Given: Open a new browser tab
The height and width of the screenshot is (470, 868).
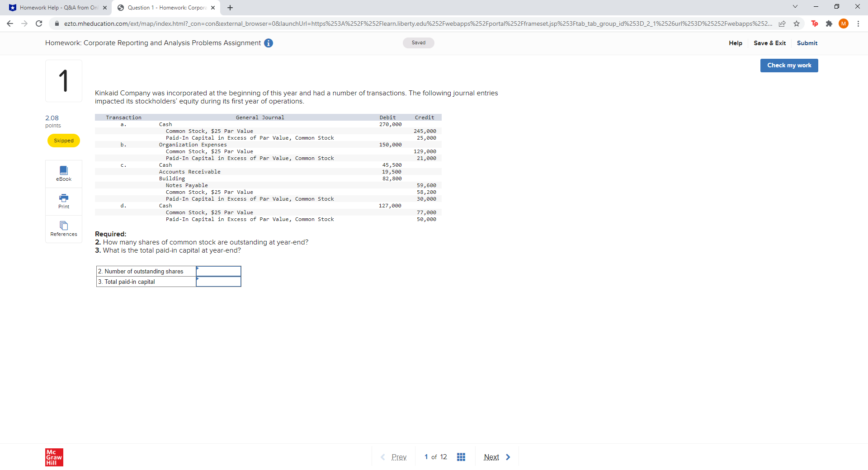Looking at the screenshot, I should (230, 8).
